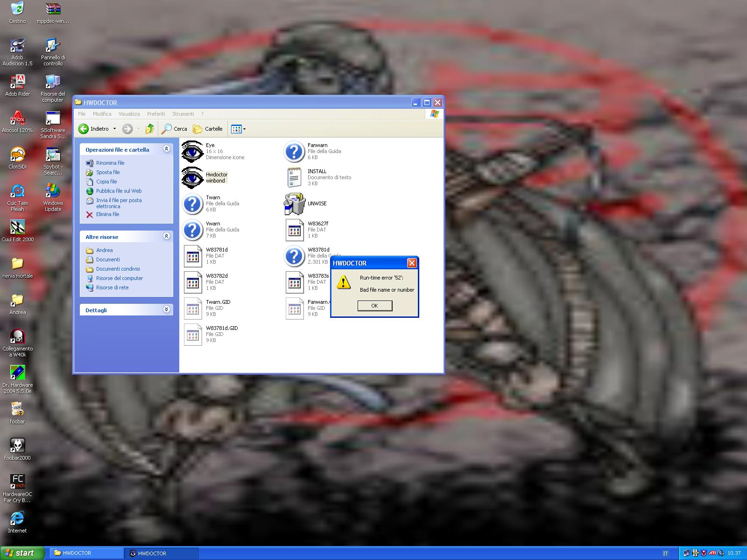Click Copia file link
Screen dimensions: 747x560
pyautogui.click(x=106, y=182)
